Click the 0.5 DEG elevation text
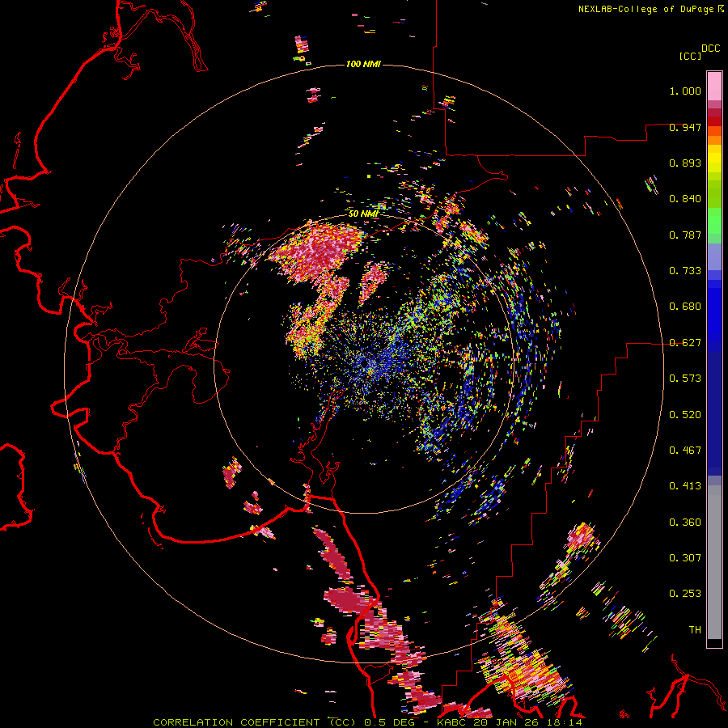The image size is (728, 728). click(x=389, y=722)
